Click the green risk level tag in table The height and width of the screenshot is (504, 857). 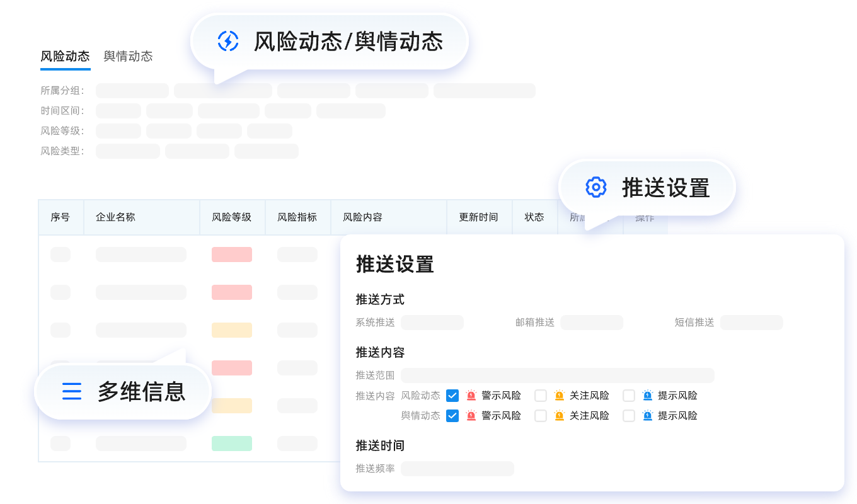pyautogui.click(x=232, y=444)
